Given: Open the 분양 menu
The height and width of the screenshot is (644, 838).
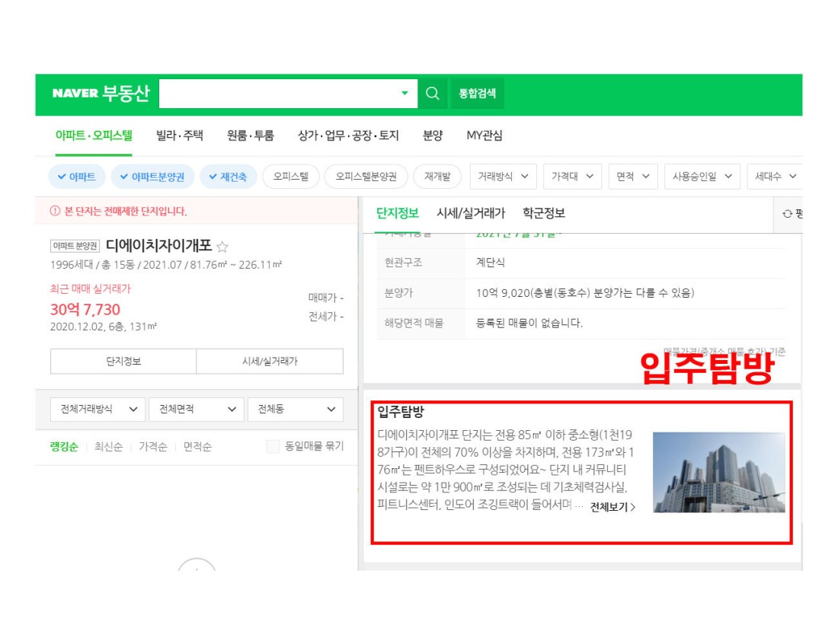Looking at the screenshot, I should tap(433, 135).
